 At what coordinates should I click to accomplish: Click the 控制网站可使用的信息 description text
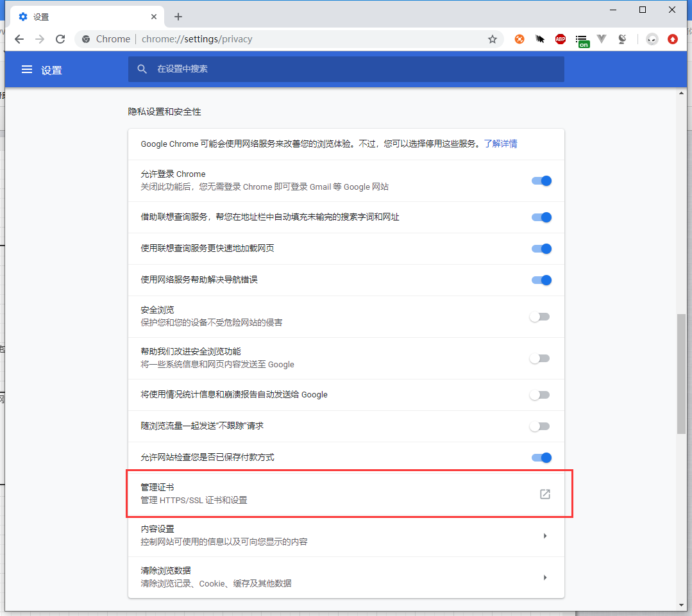tap(224, 542)
